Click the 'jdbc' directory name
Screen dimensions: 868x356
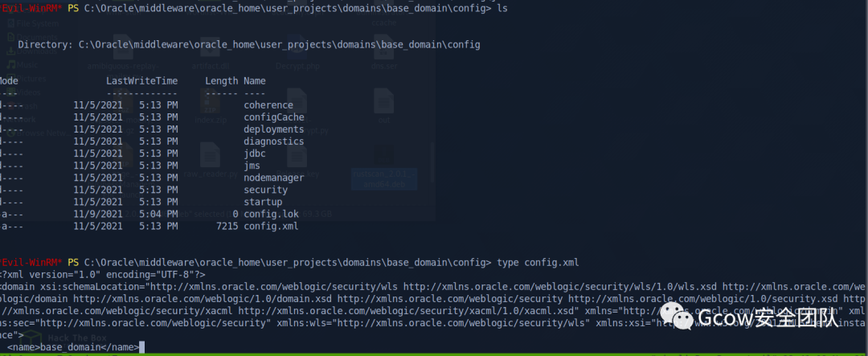coord(255,153)
